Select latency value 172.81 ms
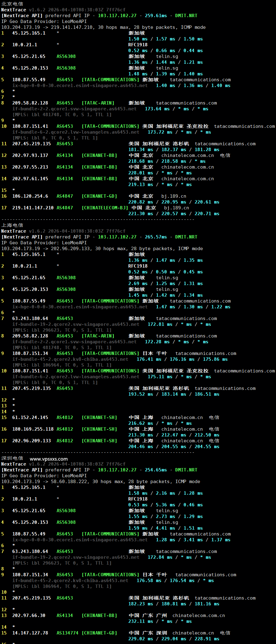 (x=160, y=324)
